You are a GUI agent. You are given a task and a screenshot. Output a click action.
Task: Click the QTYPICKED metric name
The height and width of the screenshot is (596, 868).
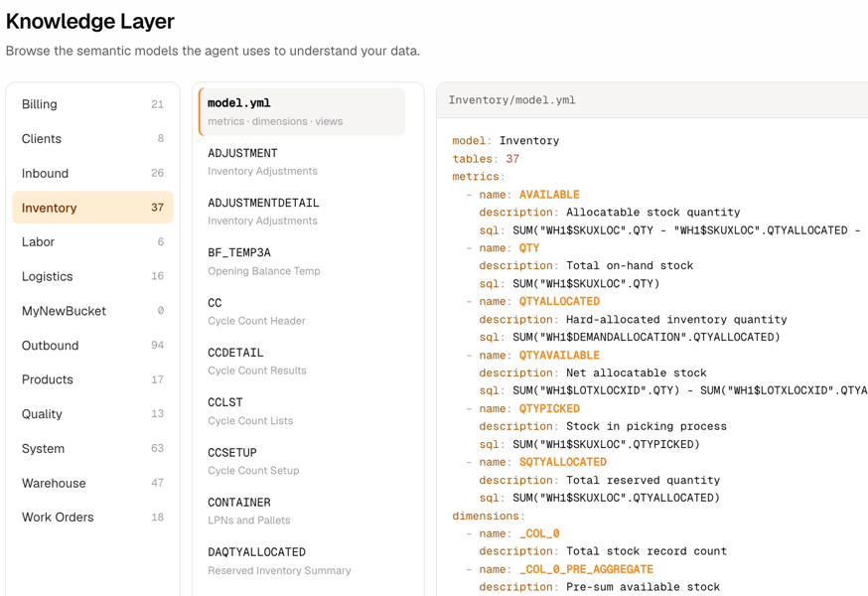pos(549,409)
